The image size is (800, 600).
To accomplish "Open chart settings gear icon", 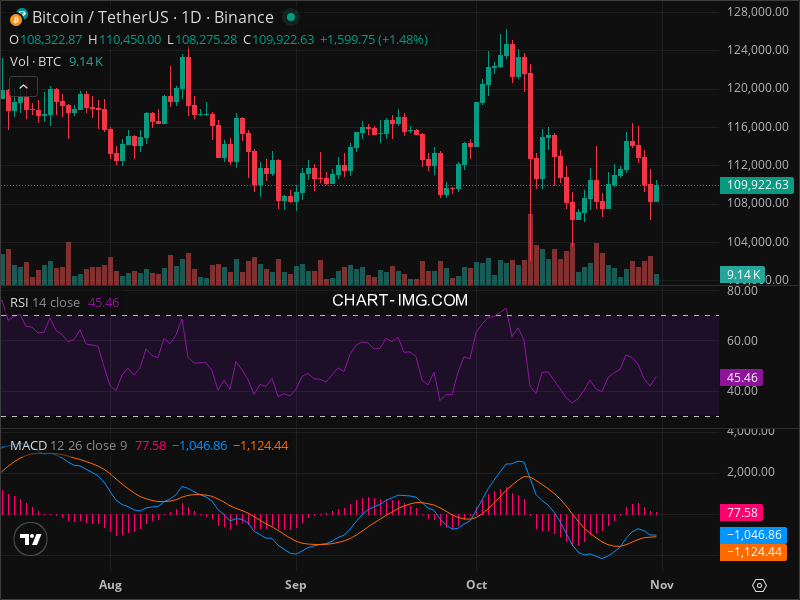I will (760, 585).
